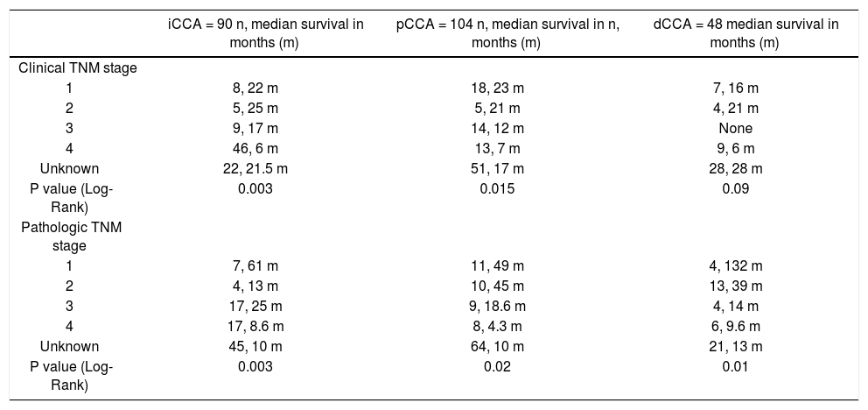Click the "None" cell in dCCA column
Screen dimensions: 868x410
click(x=746, y=129)
